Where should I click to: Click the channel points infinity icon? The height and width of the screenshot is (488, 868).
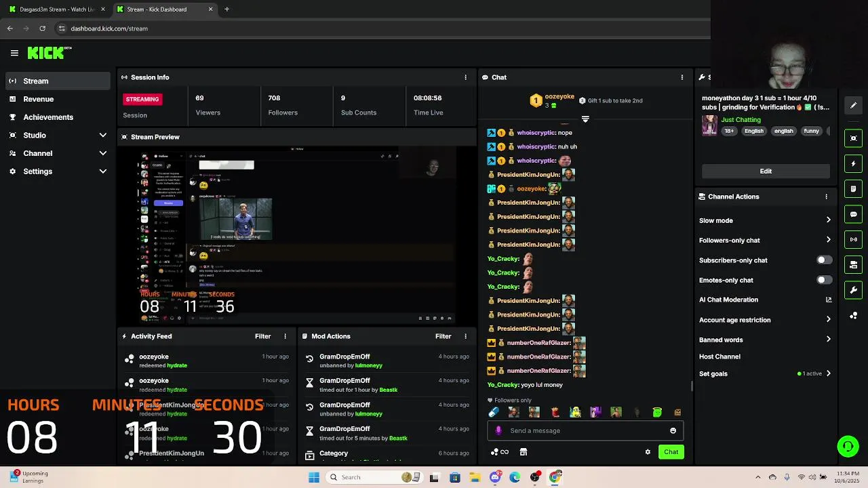pos(500,452)
